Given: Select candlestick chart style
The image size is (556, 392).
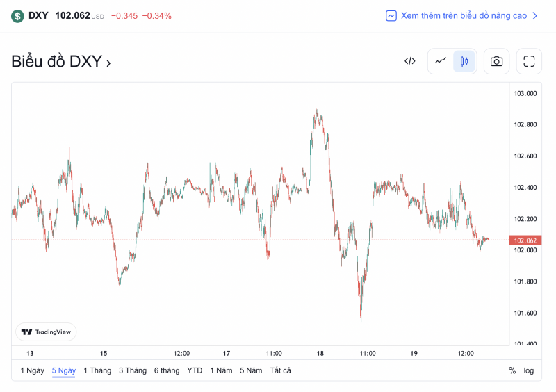Looking at the screenshot, I should point(464,61).
